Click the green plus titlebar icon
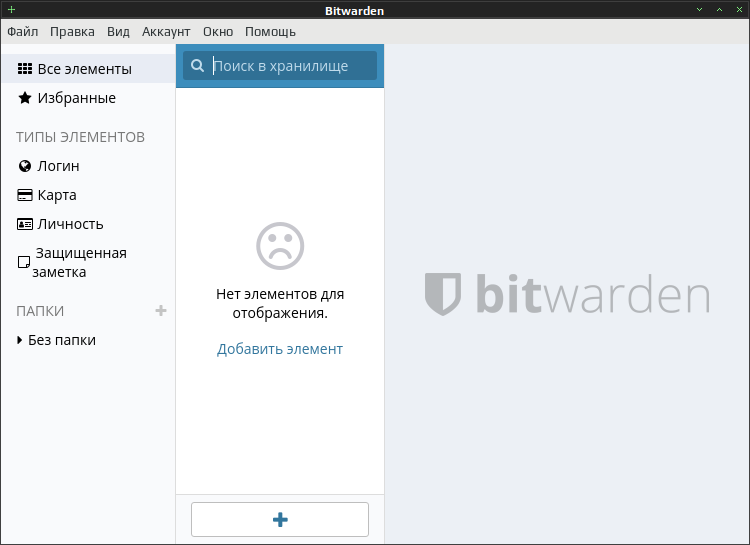 pos(11,10)
